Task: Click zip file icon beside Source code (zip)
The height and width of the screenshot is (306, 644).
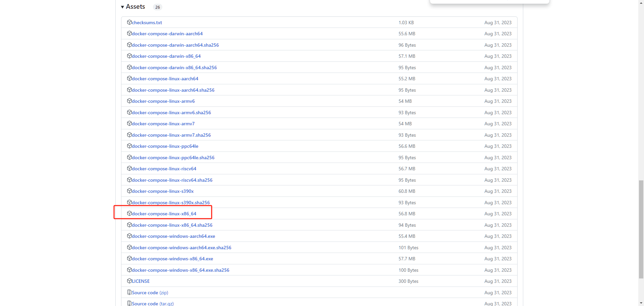Action: [129, 293]
